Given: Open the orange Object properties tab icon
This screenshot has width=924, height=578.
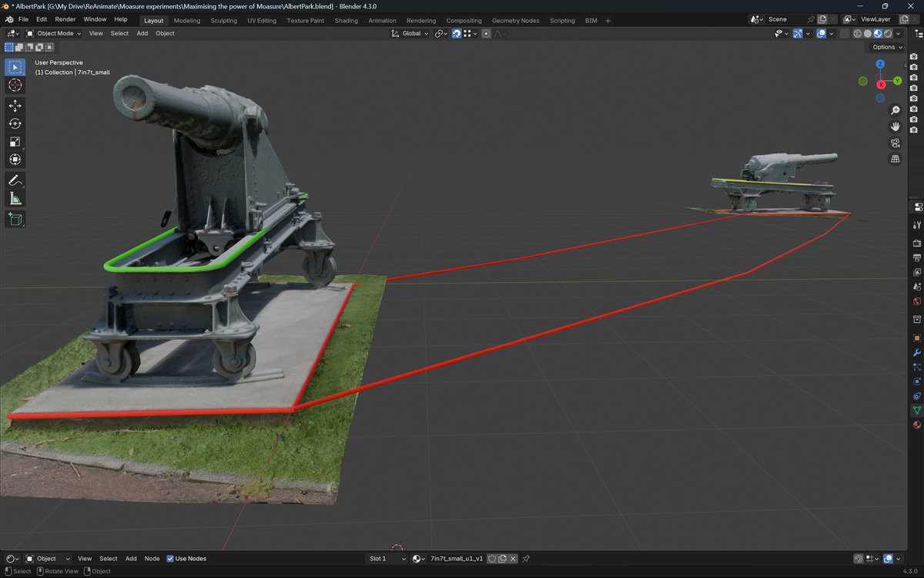Looking at the screenshot, I should 917,338.
